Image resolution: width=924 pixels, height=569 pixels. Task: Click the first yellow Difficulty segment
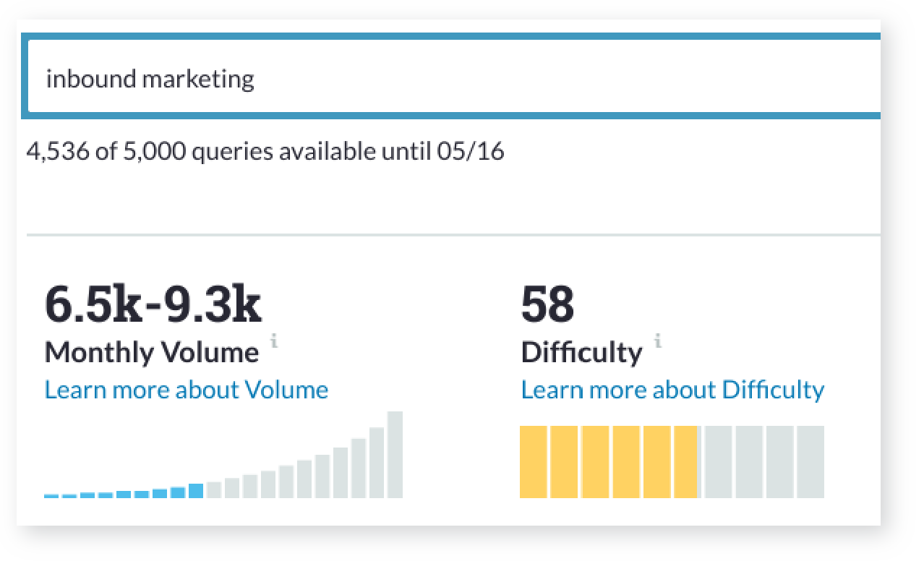point(534,462)
